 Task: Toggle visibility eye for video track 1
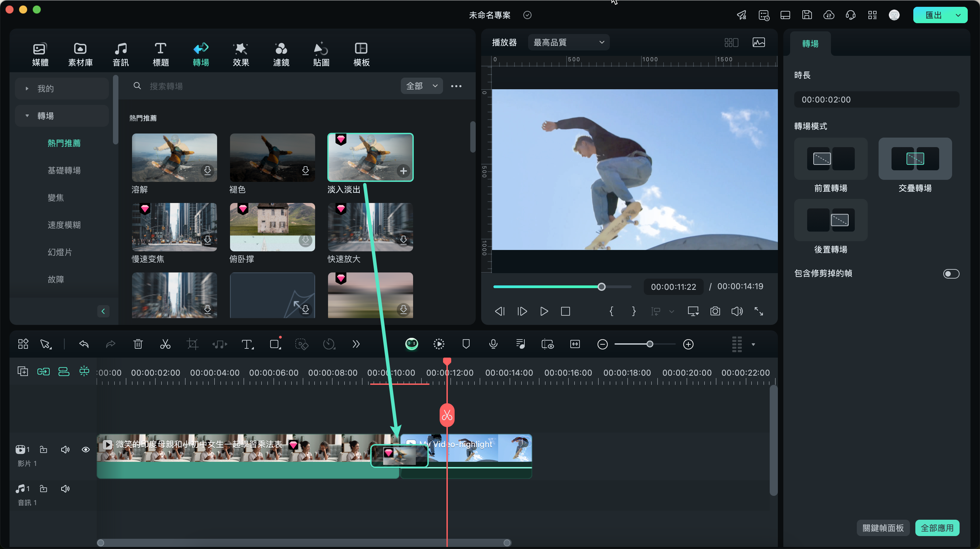click(86, 450)
